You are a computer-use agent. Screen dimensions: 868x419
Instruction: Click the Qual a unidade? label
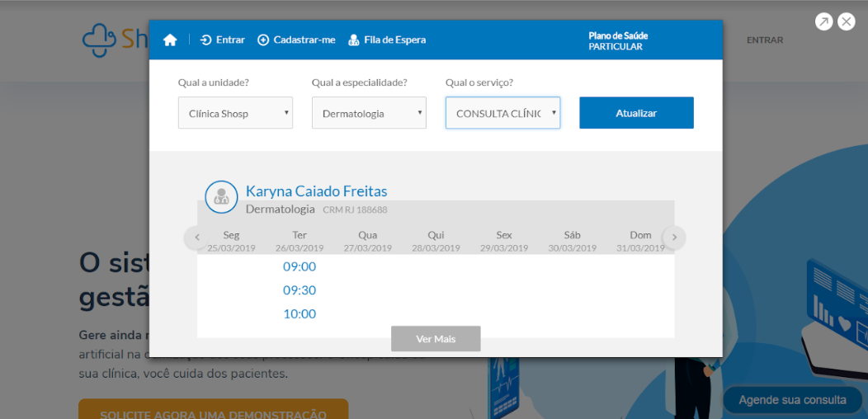[x=213, y=82]
